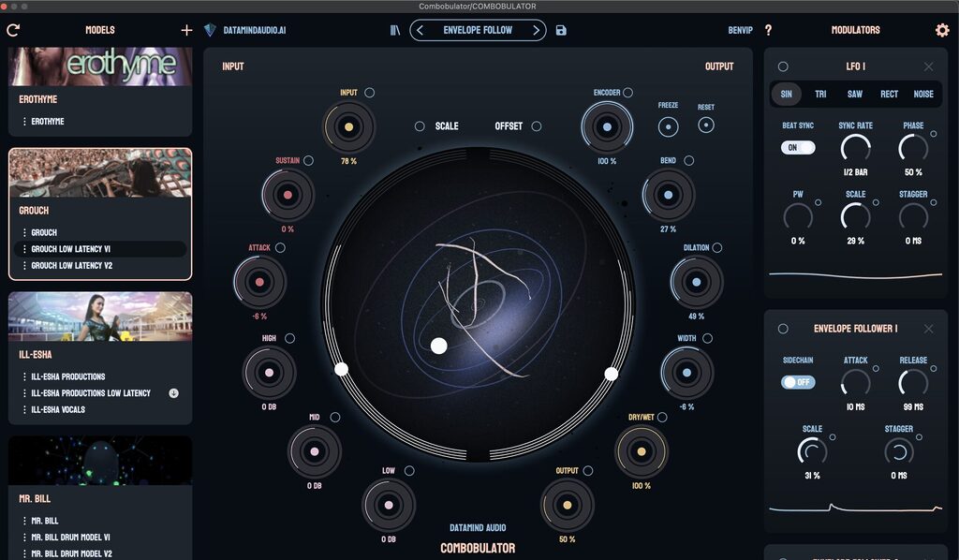Open the Envelope Follow preset selector
959x560 pixels.
click(x=478, y=30)
